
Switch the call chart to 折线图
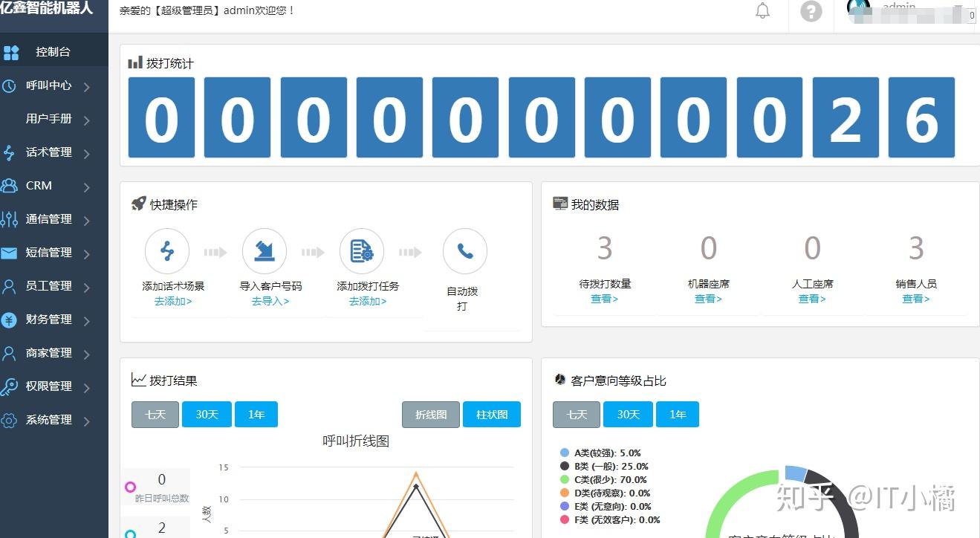[430, 415]
